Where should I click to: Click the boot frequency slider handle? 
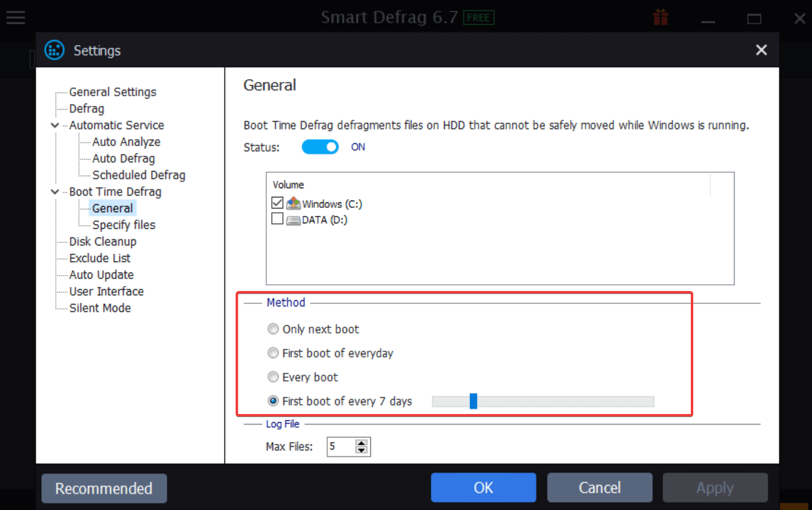473,400
